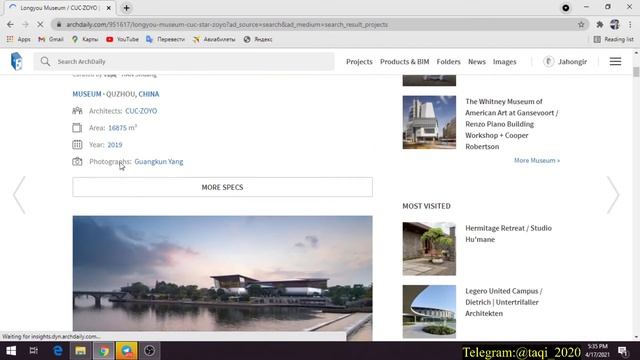
Task: Open Карты maps bookmark
Action: pyautogui.click(x=85, y=39)
